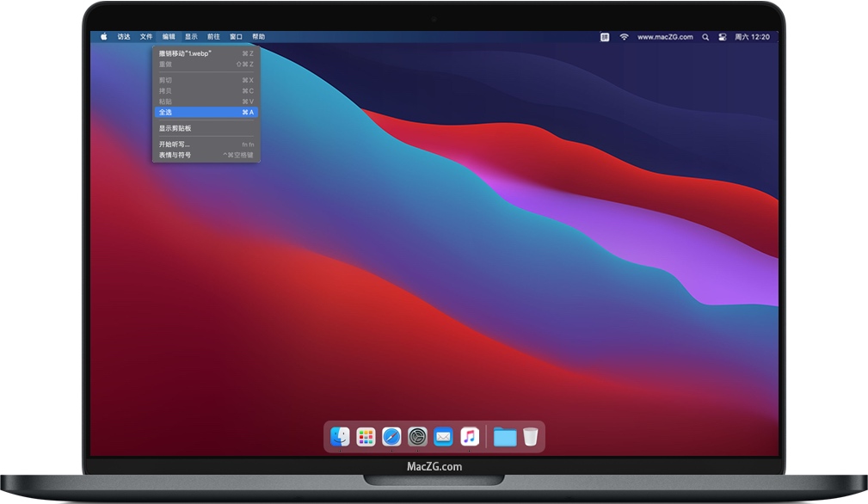Screen dimensions: 868x504
Task: Open the Trash in the Dock
Action: 530,437
